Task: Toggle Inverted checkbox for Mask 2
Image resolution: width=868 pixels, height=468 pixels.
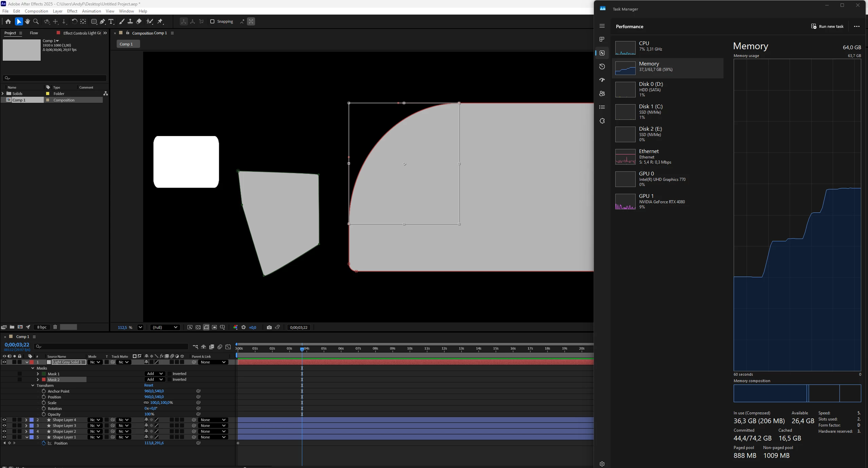Action: [x=170, y=379]
